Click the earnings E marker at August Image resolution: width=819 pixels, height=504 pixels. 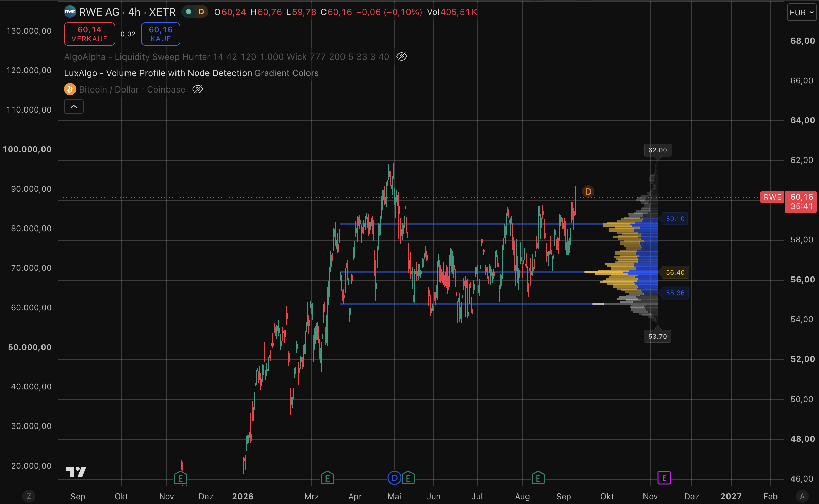pos(538,478)
